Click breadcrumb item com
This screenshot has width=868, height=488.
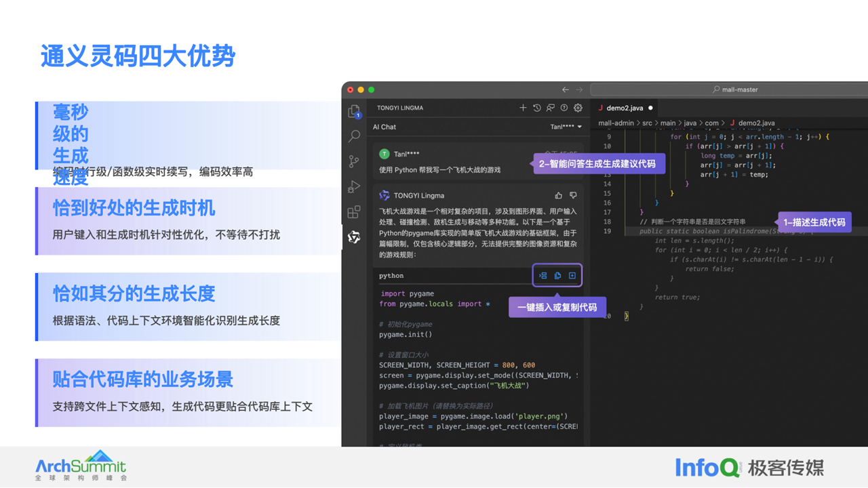pyautogui.click(x=711, y=123)
